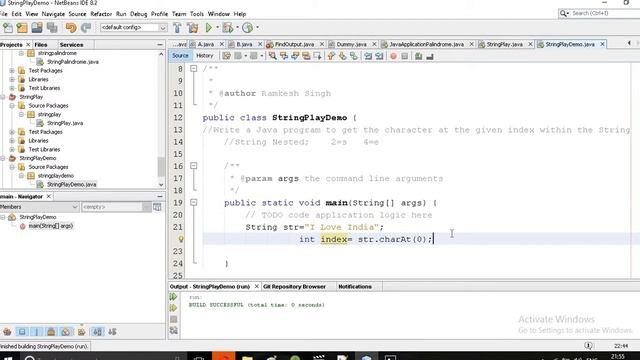The image size is (640, 360).
Task: Open the Members dropdown in Navigator
Action: (x=75, y=207)
